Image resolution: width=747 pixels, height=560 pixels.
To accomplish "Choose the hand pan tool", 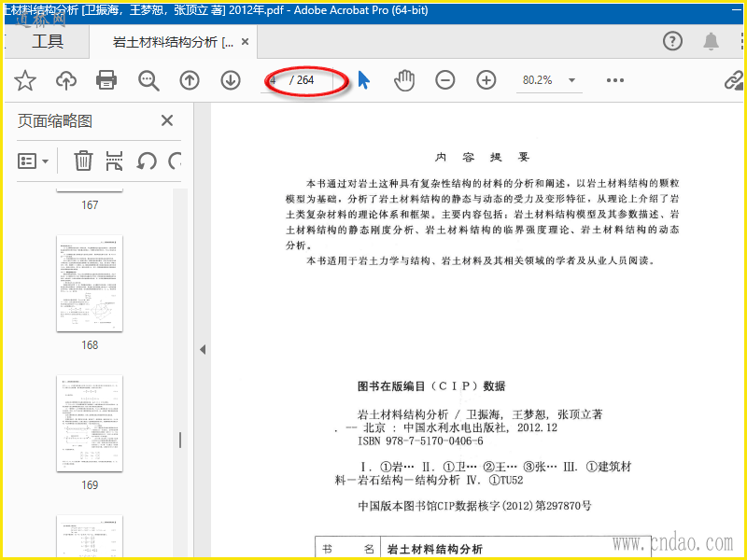I will 404,80.
